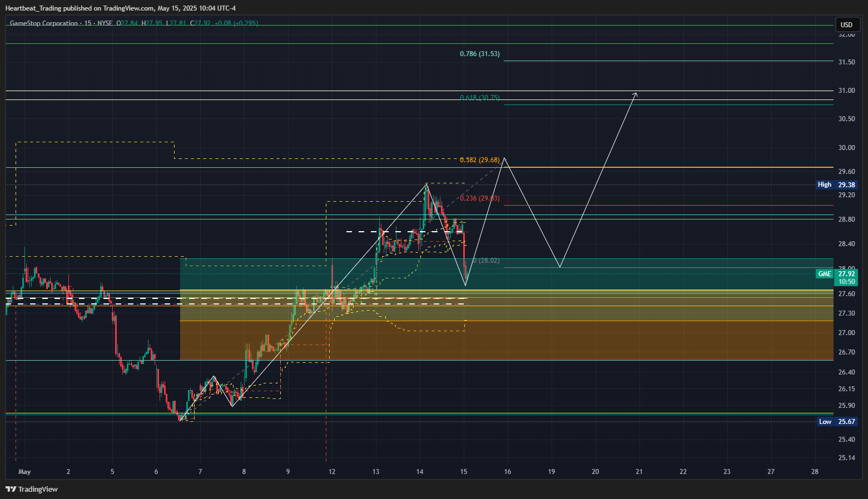
Task: Click the 25.14 price axis value
Action: (x=846, y=458)
